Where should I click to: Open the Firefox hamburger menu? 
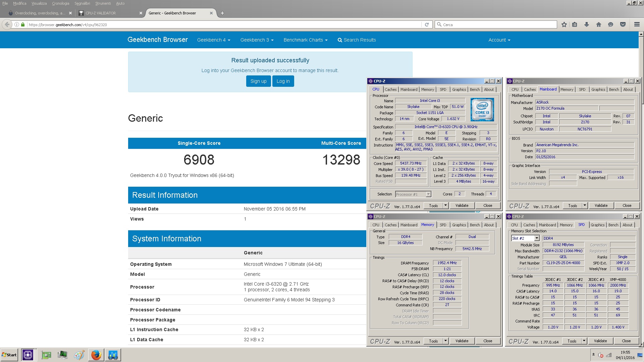(x=637, y=24)
